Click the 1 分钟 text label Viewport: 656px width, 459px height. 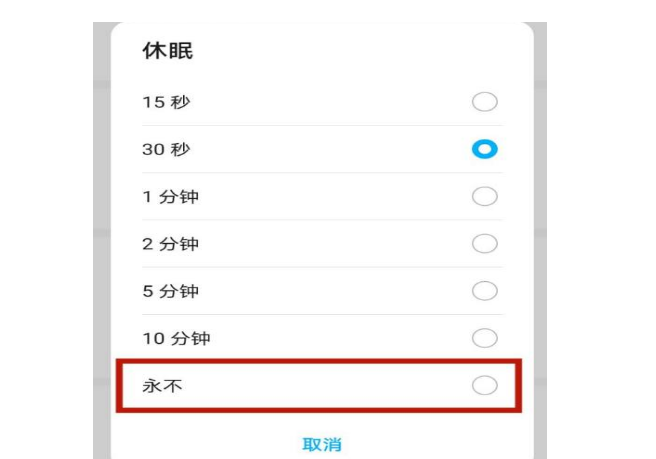[171, 197]
